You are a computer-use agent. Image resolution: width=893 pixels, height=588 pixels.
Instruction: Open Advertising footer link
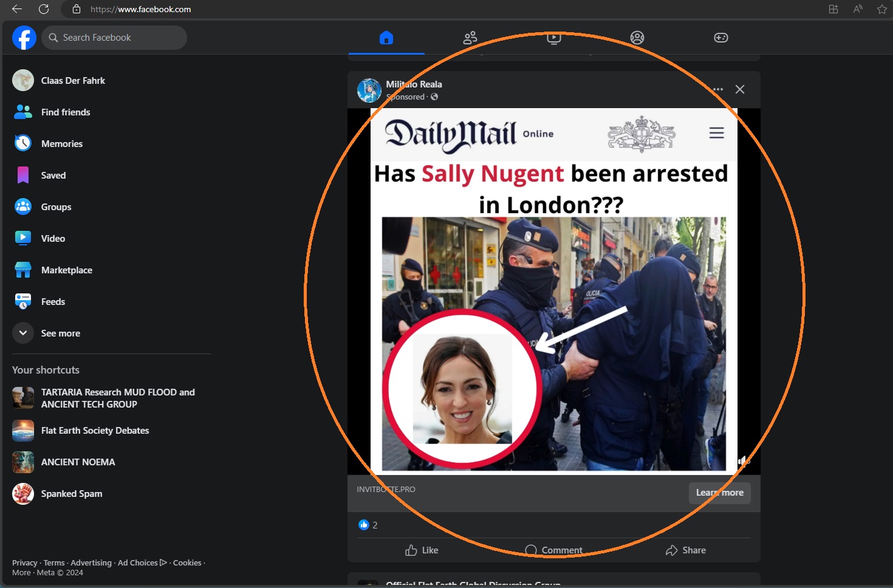tap(91, 563)
